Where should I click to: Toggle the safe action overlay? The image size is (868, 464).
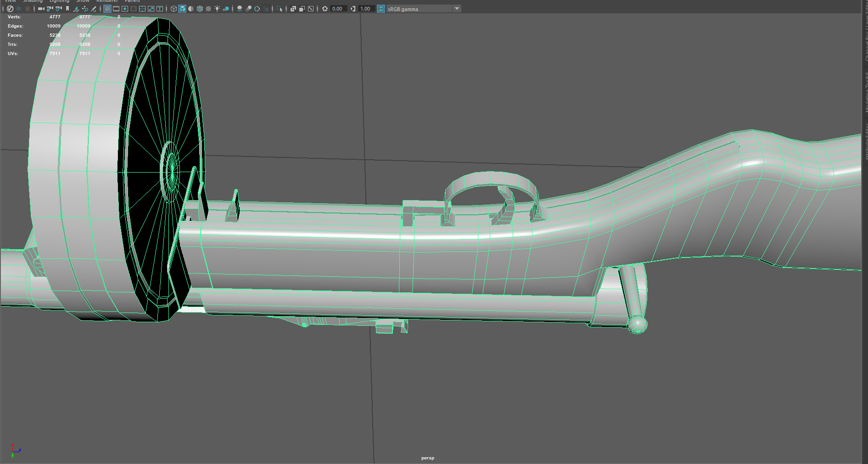tap(151, 9)
